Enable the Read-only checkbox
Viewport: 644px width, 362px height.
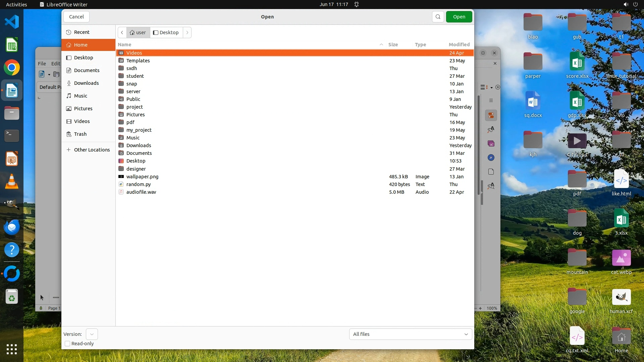coord(67,344)
